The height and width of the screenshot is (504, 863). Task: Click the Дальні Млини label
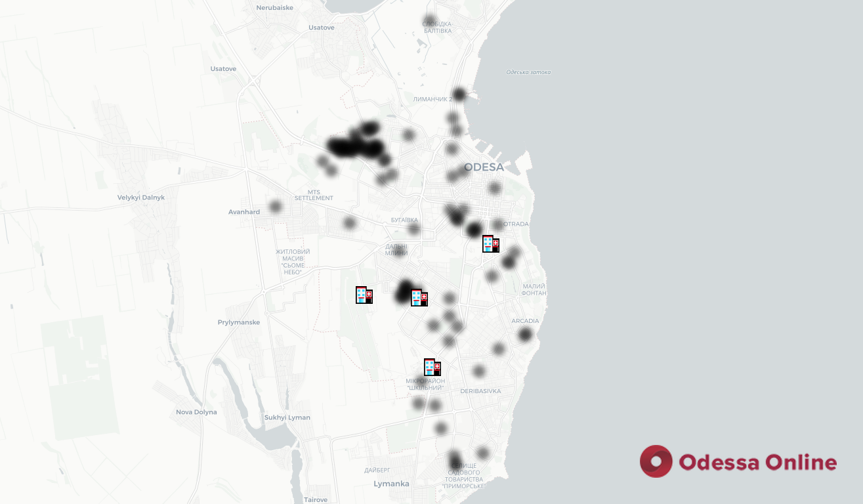click(x=396, y=249)
